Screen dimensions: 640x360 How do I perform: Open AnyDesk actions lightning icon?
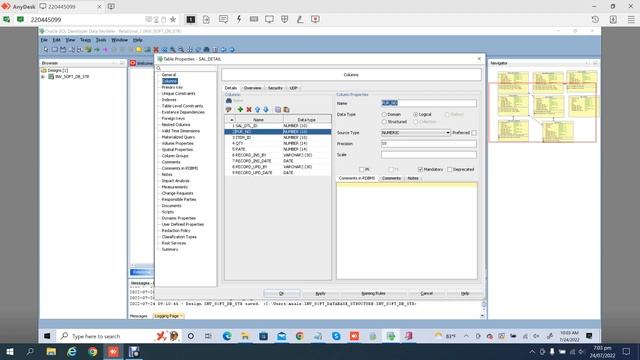pyautogui.click(x=239, y=19)
